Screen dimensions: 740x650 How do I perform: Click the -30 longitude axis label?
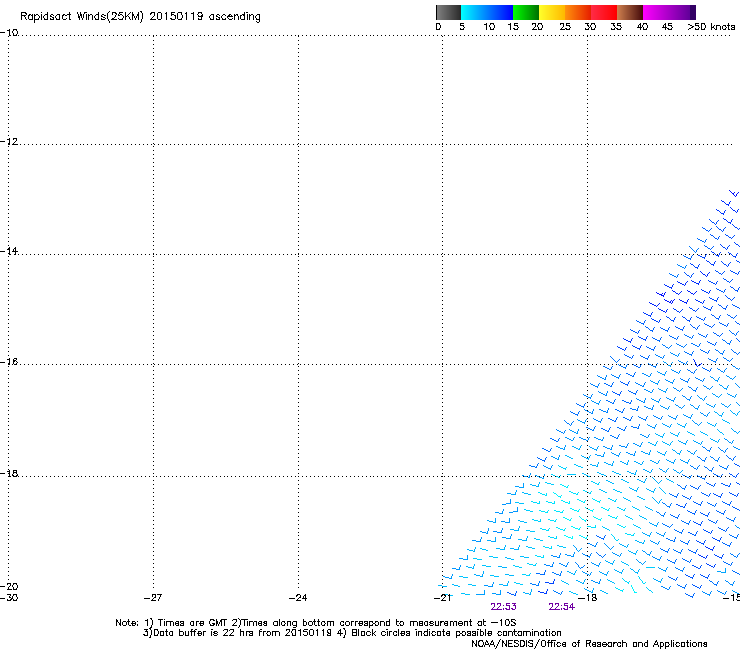point(9,598)
